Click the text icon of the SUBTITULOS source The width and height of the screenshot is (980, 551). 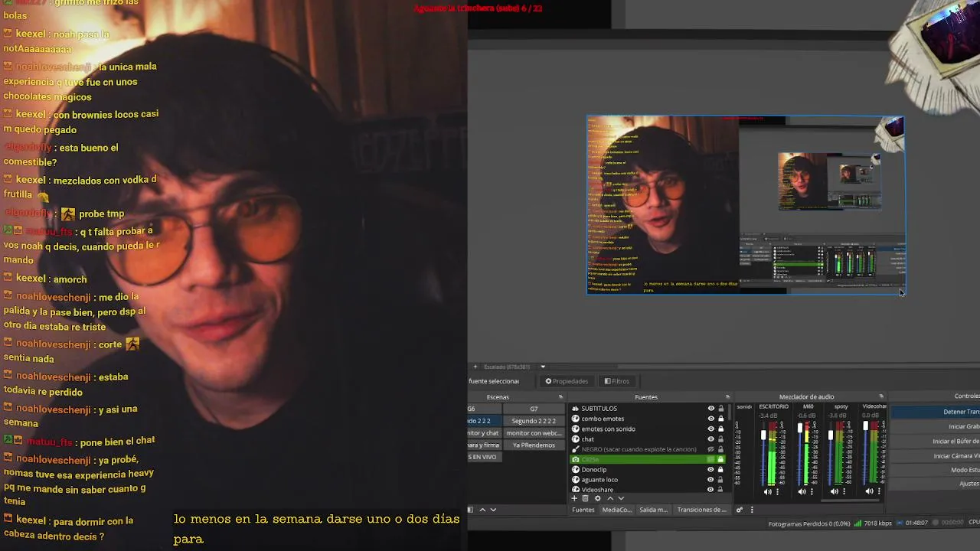coord(576,409)
